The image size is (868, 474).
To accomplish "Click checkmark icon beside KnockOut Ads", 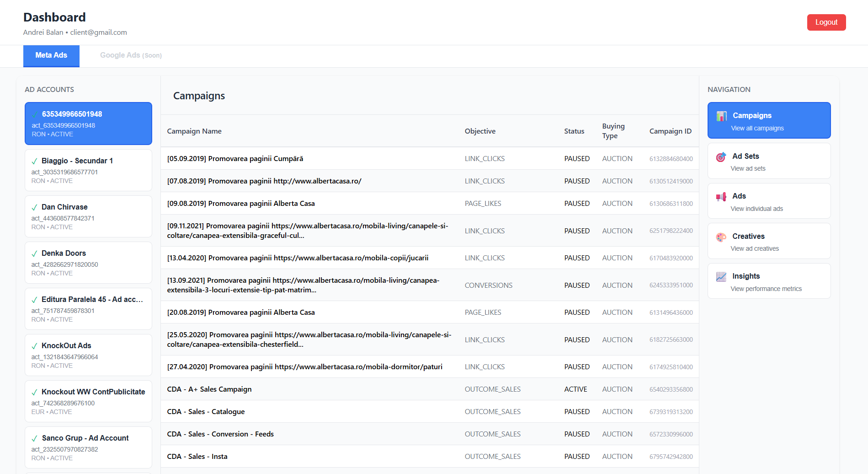I will point(34,346).
